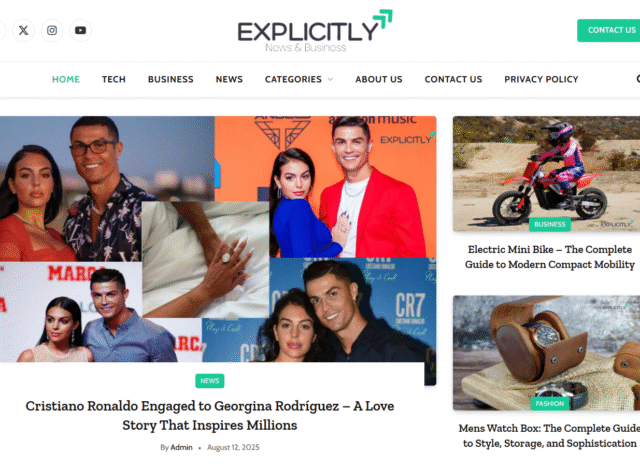Click the Fashion tag on watch image
640x466 pixels.
click(550, 403)
